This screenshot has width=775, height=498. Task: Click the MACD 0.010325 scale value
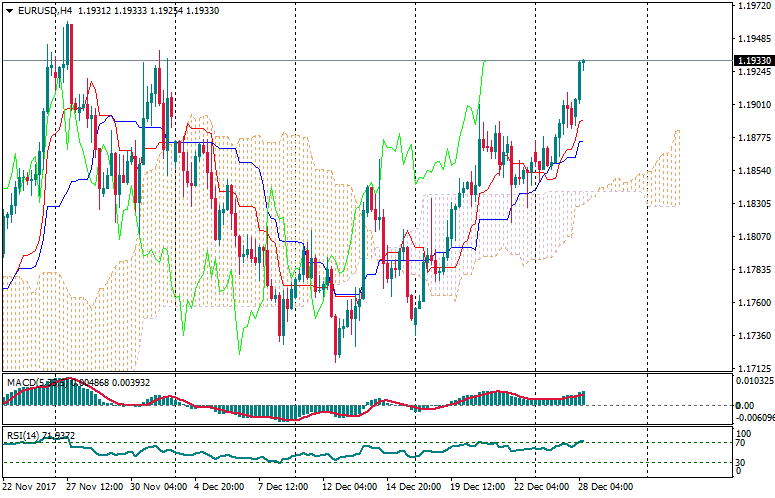(x=755, y=382)
